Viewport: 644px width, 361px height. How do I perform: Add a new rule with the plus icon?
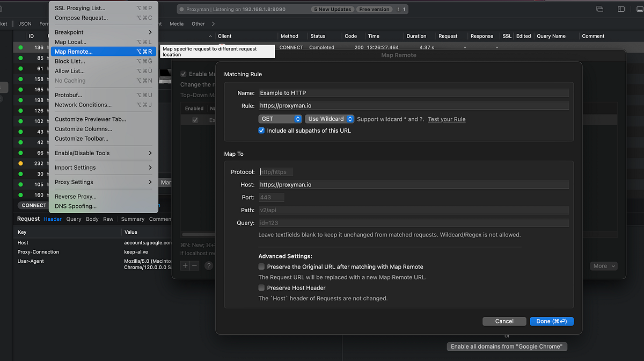[x=185, y=265]
